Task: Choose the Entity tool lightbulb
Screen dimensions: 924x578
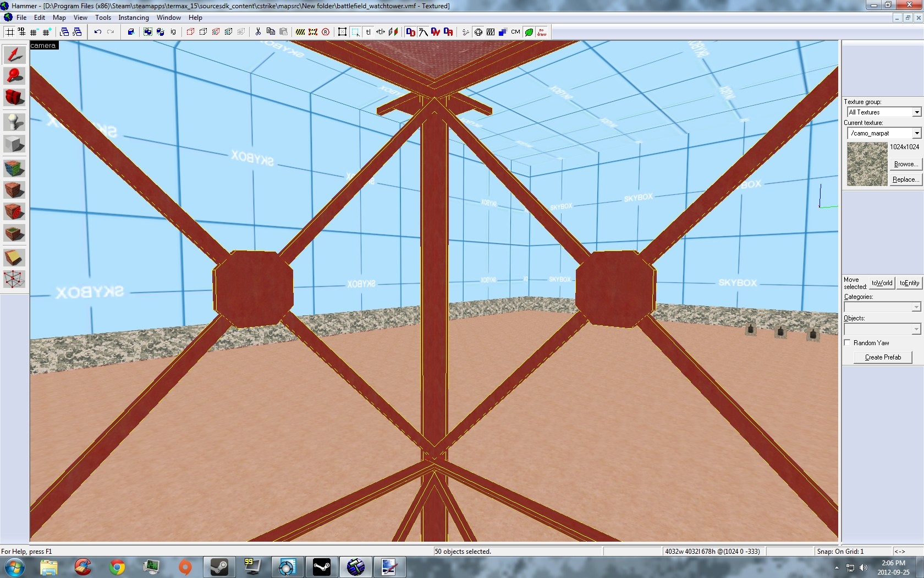Action: 14,122
